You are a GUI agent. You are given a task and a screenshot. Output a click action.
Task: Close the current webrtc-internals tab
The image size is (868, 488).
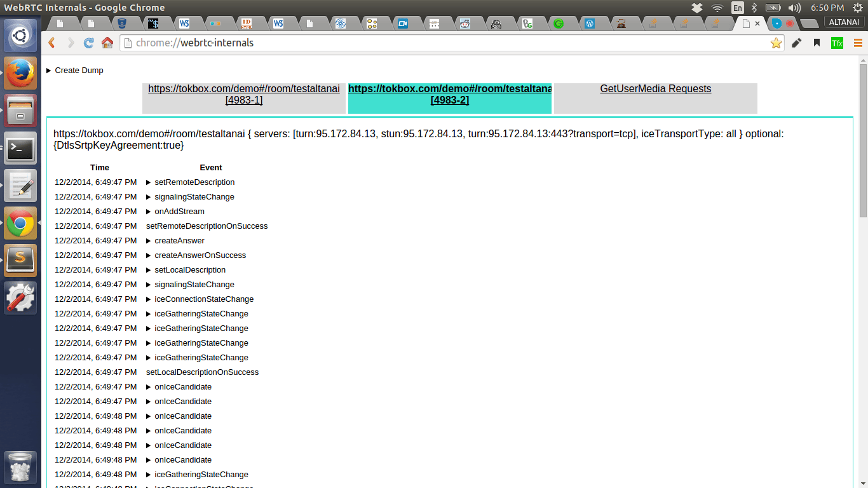pyautogui.click(x=757, y=24)
